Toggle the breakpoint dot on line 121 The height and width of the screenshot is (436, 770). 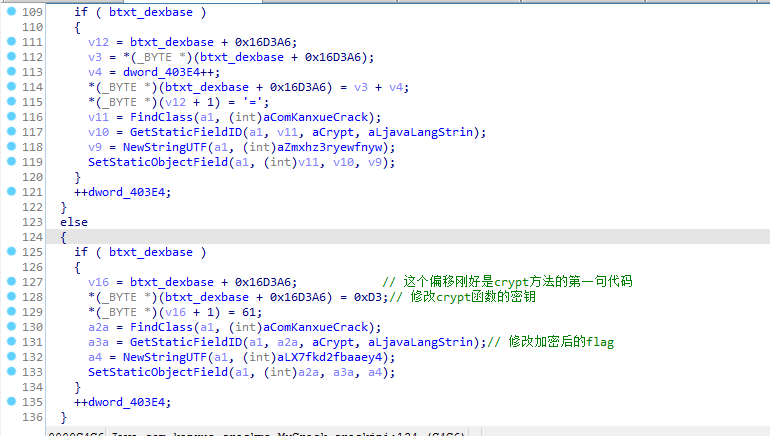[x=11, y=191]
